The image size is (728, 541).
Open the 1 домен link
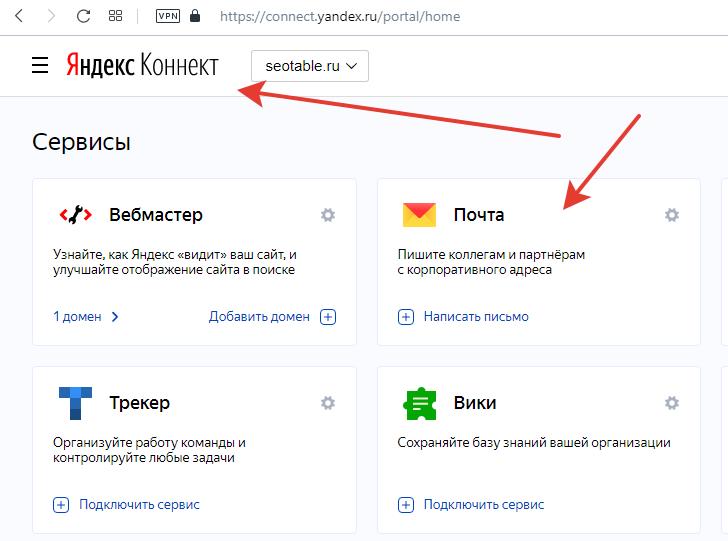click(x=77, y=317)
